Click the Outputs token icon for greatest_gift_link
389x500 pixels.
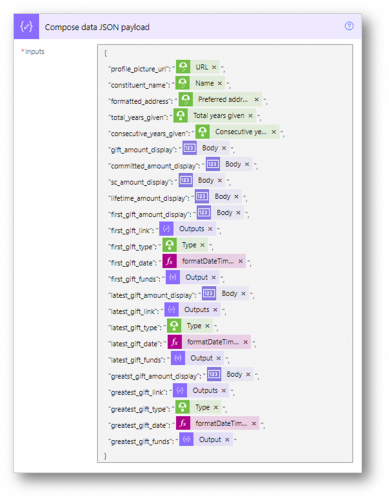(x=180, y=390)
